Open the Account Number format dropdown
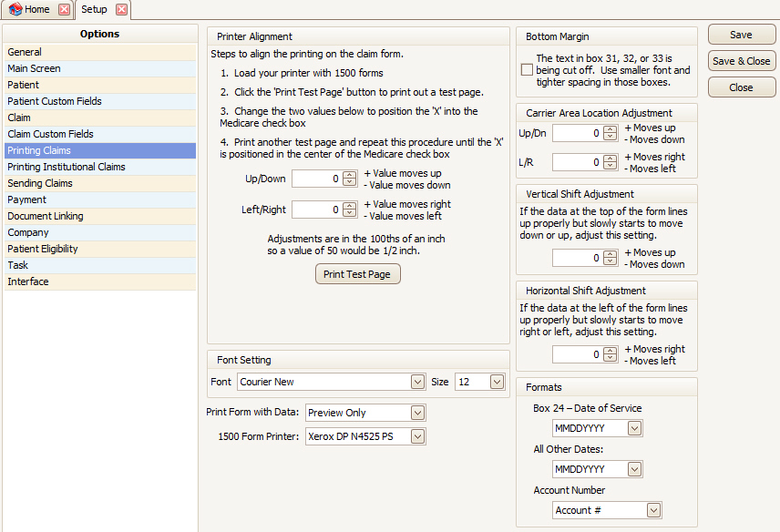This screenshot has height=532, width=780. pos(653,510)
